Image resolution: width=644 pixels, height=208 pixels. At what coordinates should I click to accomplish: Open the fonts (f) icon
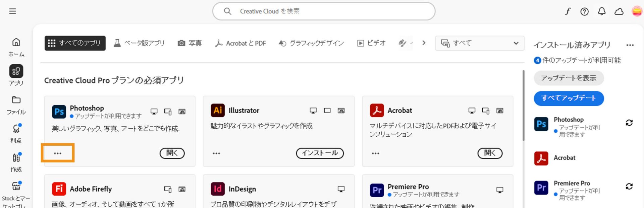coord(568,12)
